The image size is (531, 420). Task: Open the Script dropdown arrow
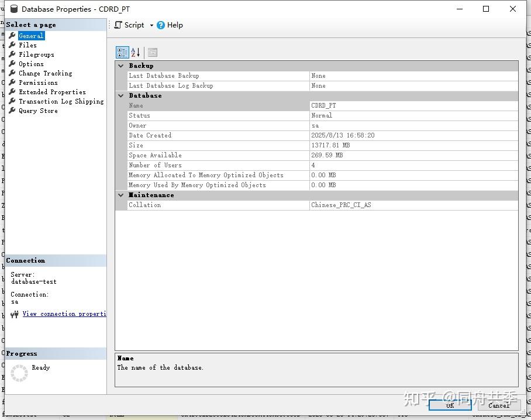[151, 25]
